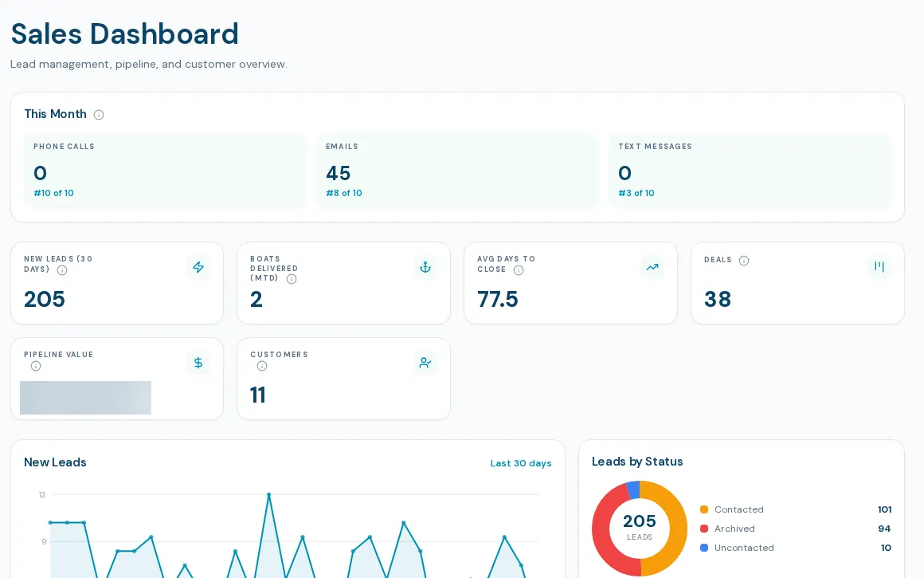Click the Sales Dashboard title
Screen dimensions: 924x578
(125, 33)
